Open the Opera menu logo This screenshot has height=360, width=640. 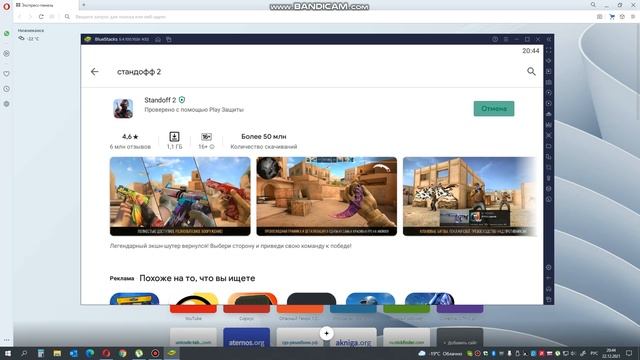pos(6,6)
